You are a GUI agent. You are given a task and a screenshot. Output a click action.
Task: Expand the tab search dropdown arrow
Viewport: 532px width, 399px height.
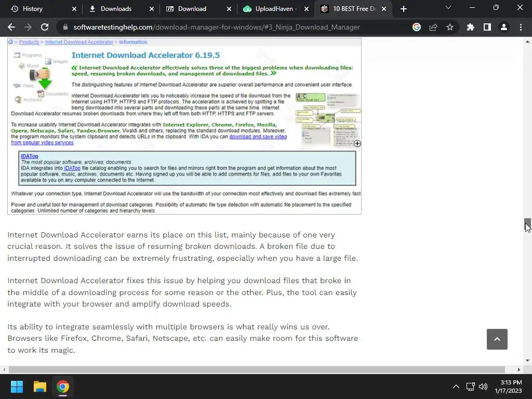[x=448, y=7]
